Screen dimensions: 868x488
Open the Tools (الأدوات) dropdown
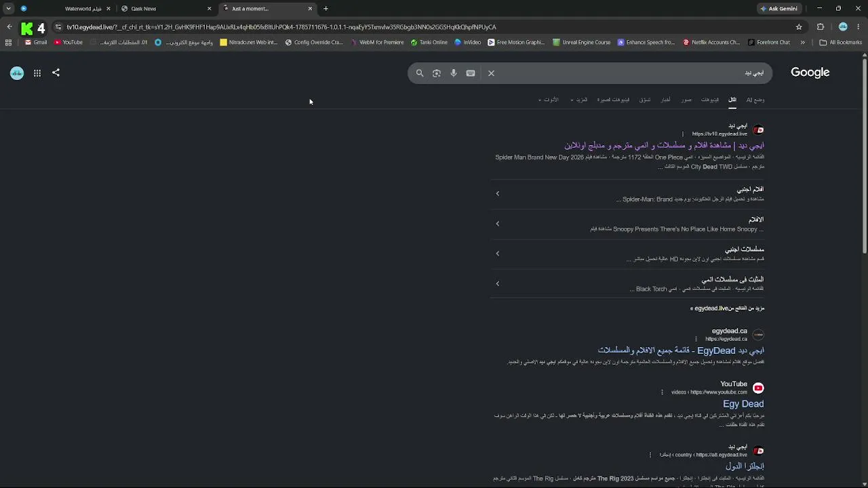click(549, 100)
